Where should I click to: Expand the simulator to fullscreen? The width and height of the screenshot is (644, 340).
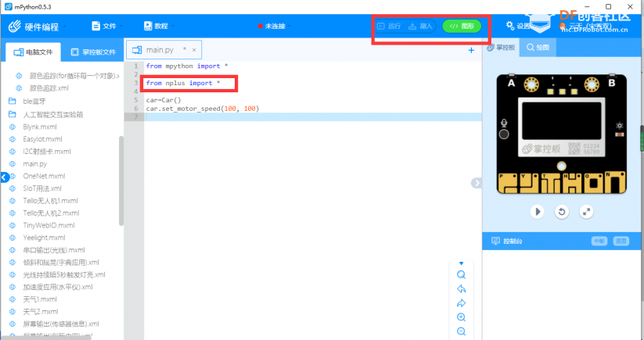(x=587, y=212)
